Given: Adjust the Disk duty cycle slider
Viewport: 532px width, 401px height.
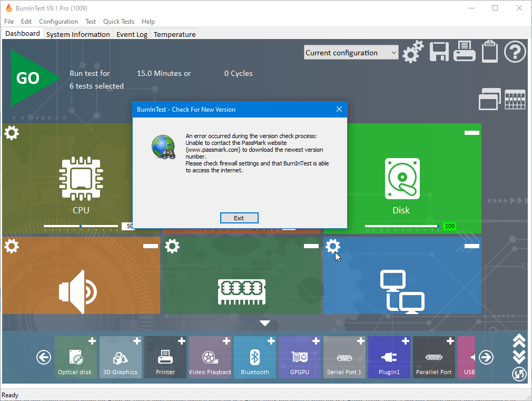Looking at the screenshot, I should [402, 226].
